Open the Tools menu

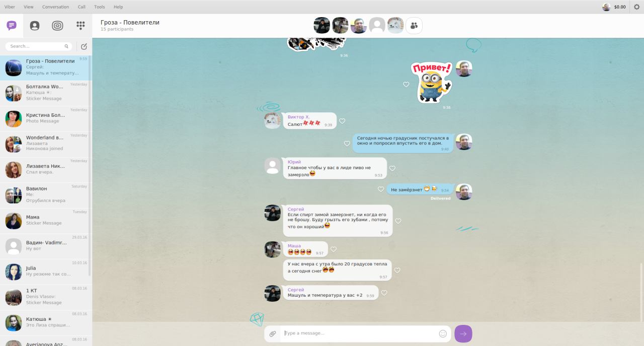point(100,7)
